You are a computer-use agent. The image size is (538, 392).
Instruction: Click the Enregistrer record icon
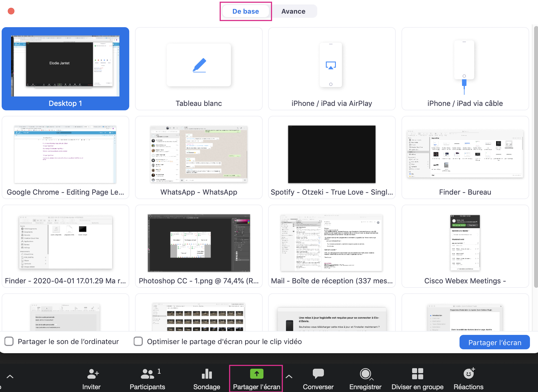365,374
